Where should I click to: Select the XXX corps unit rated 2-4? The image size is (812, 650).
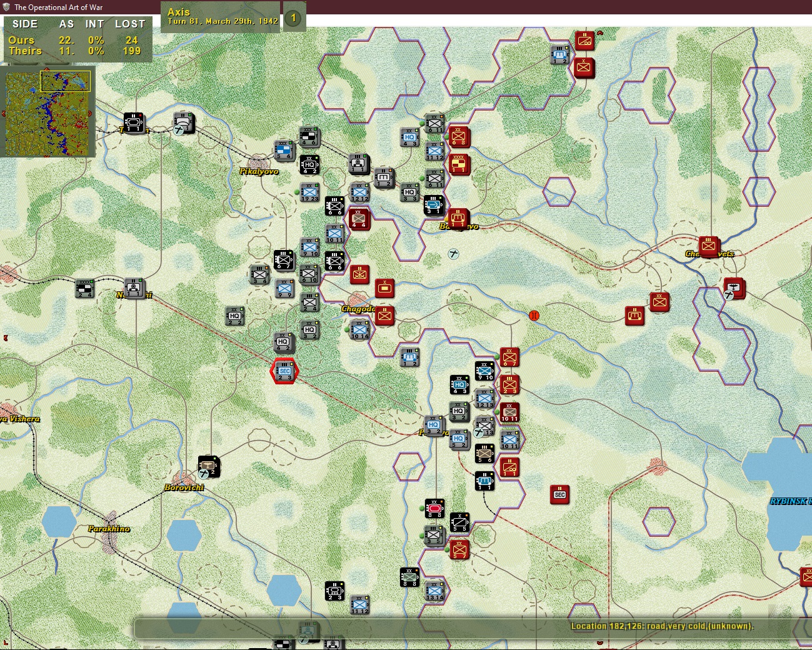click(84, 289)
